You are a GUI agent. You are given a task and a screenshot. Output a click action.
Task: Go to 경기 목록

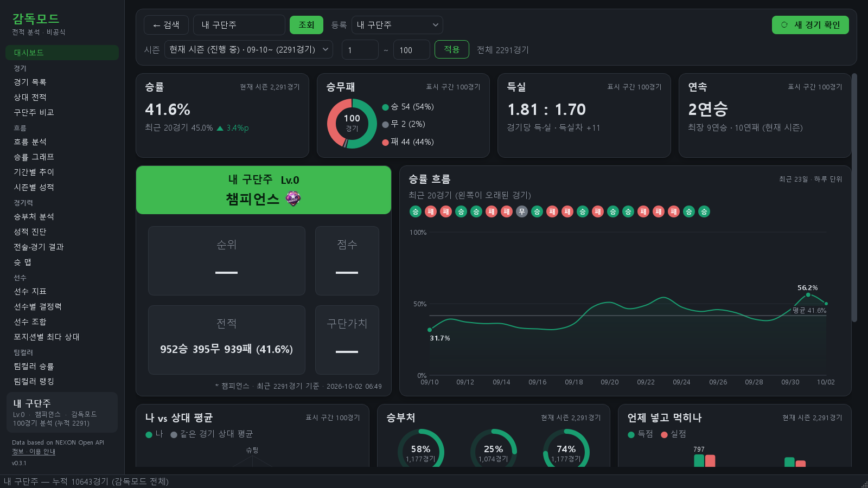click(62, 82)
